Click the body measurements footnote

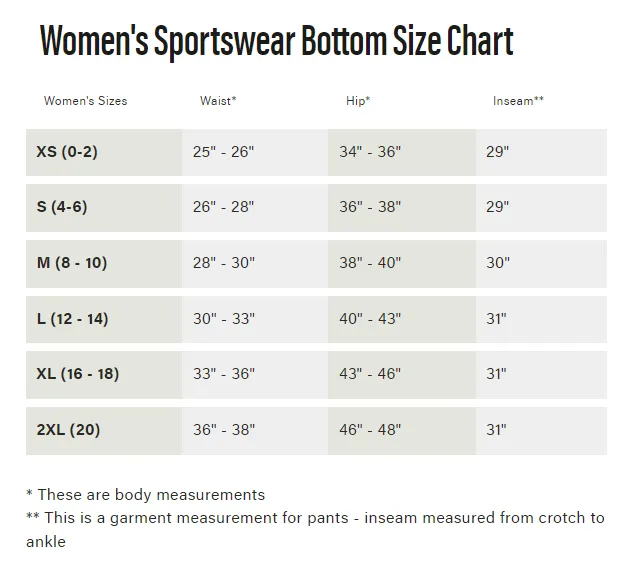click(146, 495)
